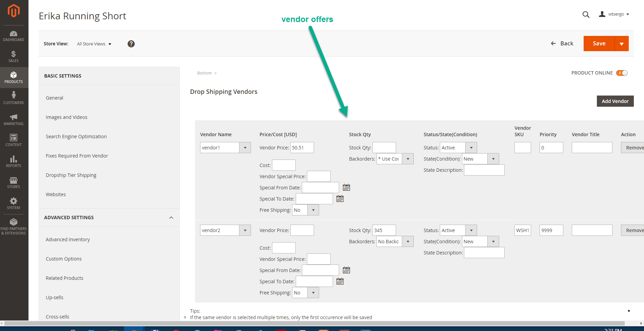This screenshot has width=644, height=331.
Task: Click the vendor1 Cost field
Action: [x=284, y=165]
